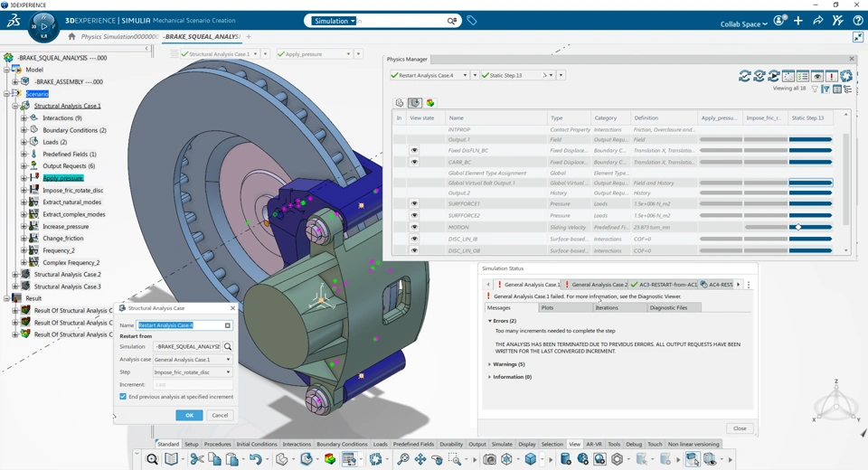Click the scissors Cut icon in bottom toolbar
Viewport: 868px width, 470px height.
(x=197, y=459)
